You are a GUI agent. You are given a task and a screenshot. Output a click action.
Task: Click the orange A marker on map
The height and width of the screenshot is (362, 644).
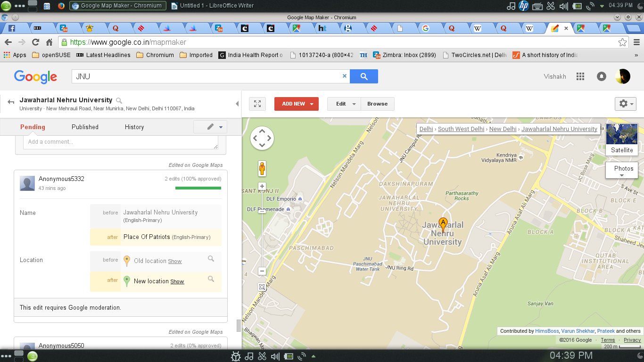pos(443,224)
